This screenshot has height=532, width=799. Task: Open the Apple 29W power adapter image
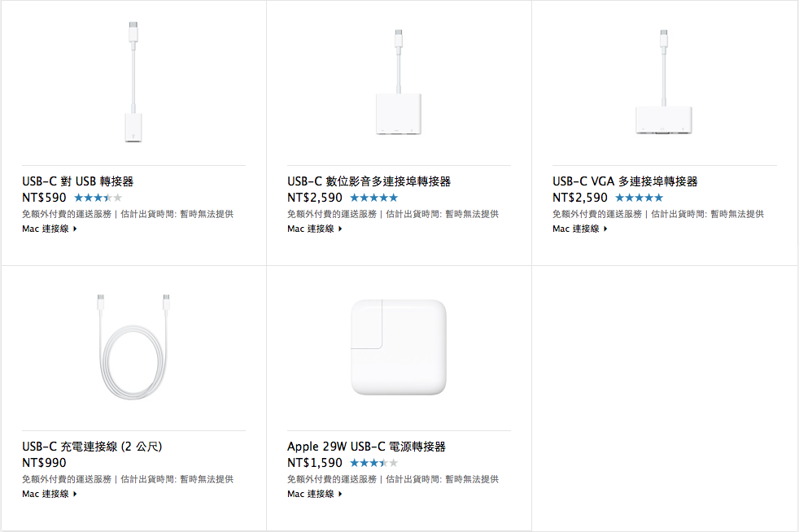(x=399, y=347)
